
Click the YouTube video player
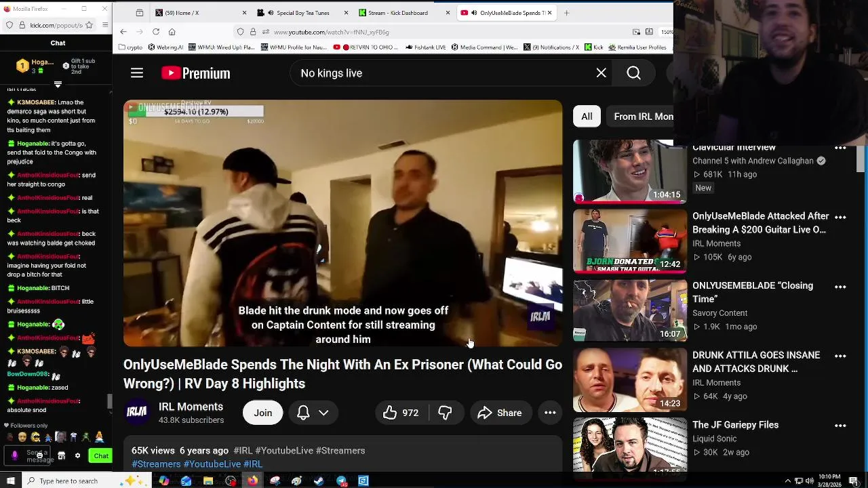pos(342,223)
